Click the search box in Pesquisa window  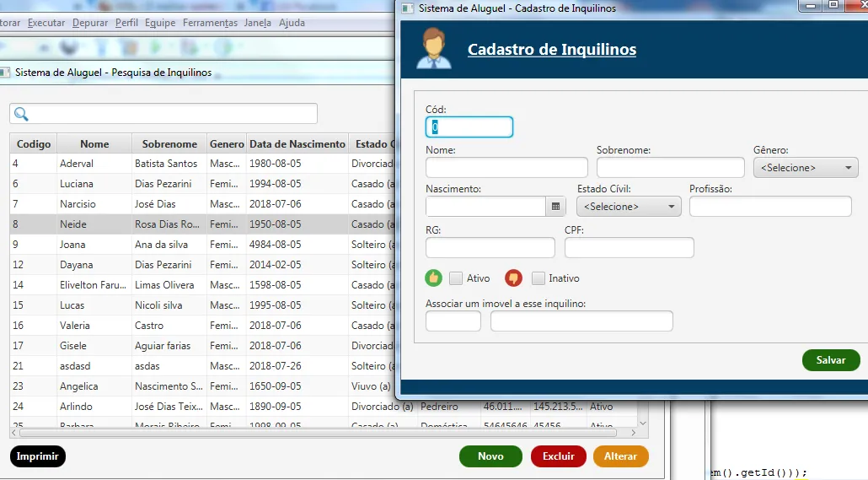[163, 114]
